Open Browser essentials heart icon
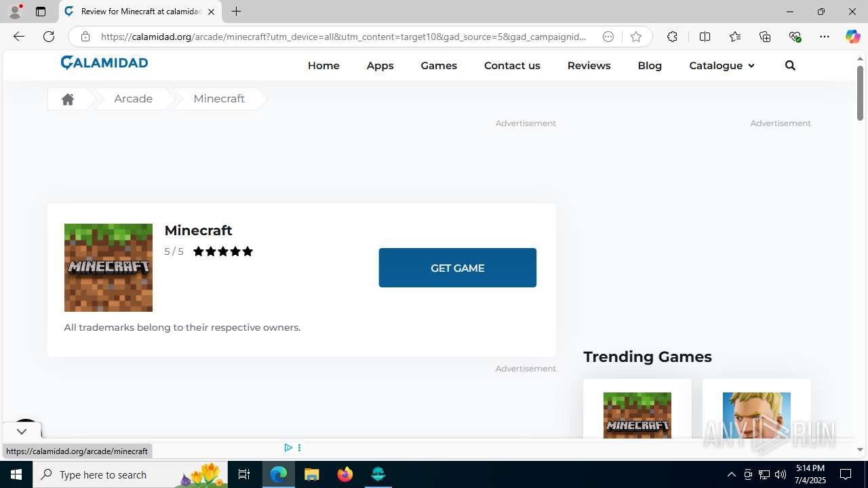 click(x=795, y=37)
